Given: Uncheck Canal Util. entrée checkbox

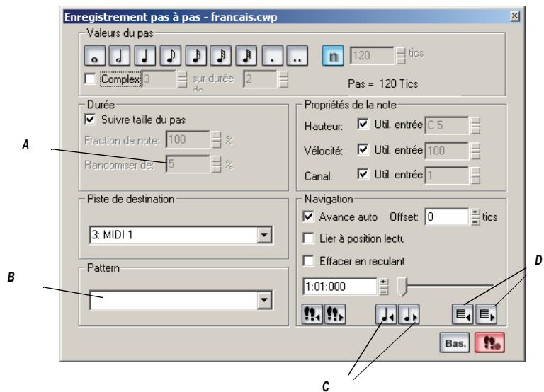Looking at the screenshot, I should pos(363,174).
